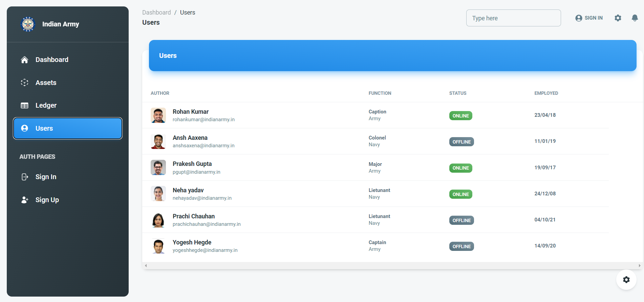644x302 pixels.
Task: Click Ansh Aaxena's avatar photo
Action: 158,141
